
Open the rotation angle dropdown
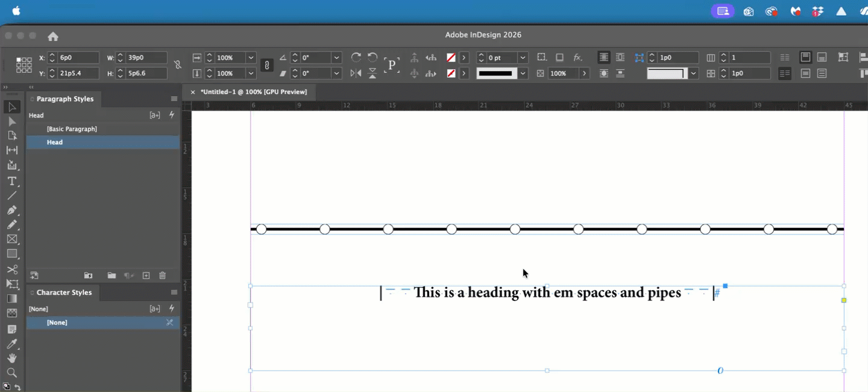coord(337,58)
